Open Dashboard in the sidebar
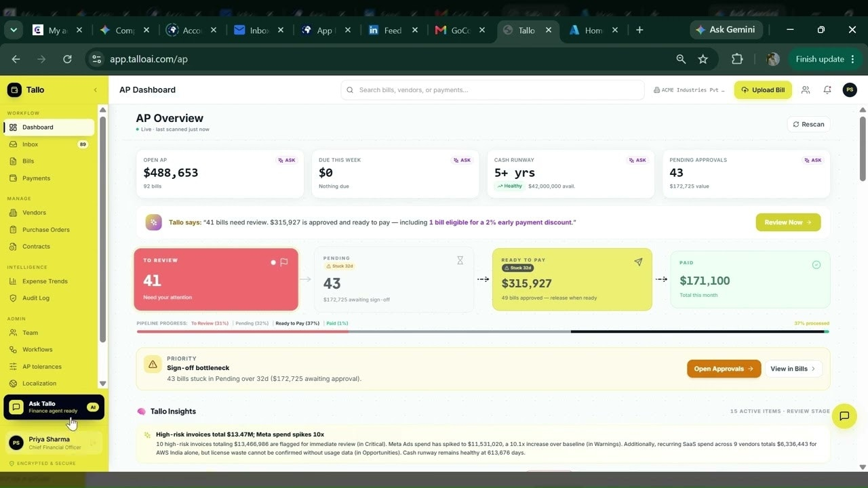The image size is (868, 488). tap(49, 127)
